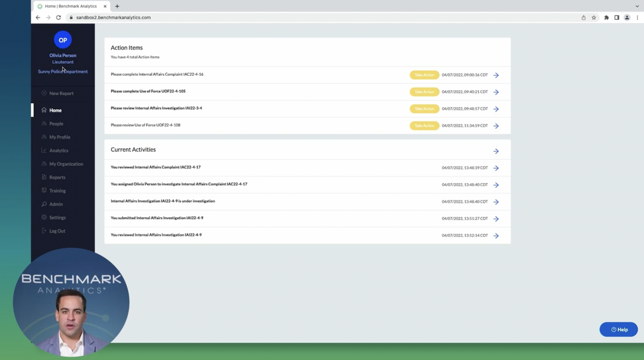The image size is (644, 360).
Task: Toggle the browser side panel icon
Action: [x=617, y=18]
